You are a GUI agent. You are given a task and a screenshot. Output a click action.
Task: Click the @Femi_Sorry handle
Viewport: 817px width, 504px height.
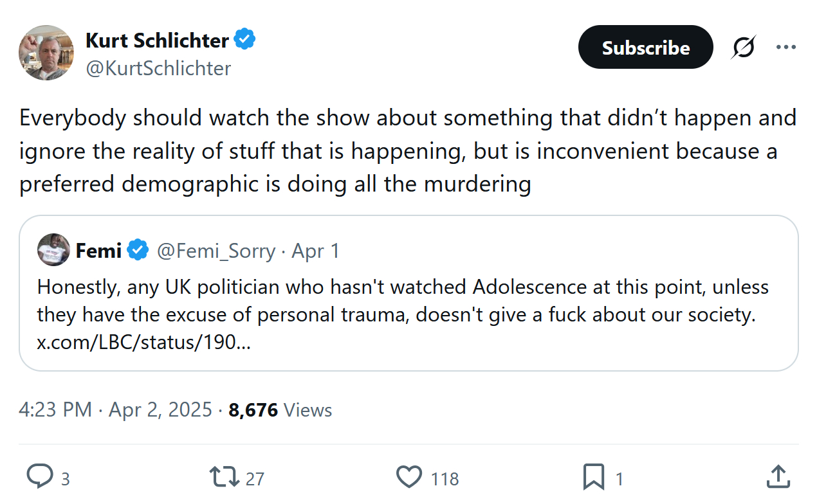[216, 251]
